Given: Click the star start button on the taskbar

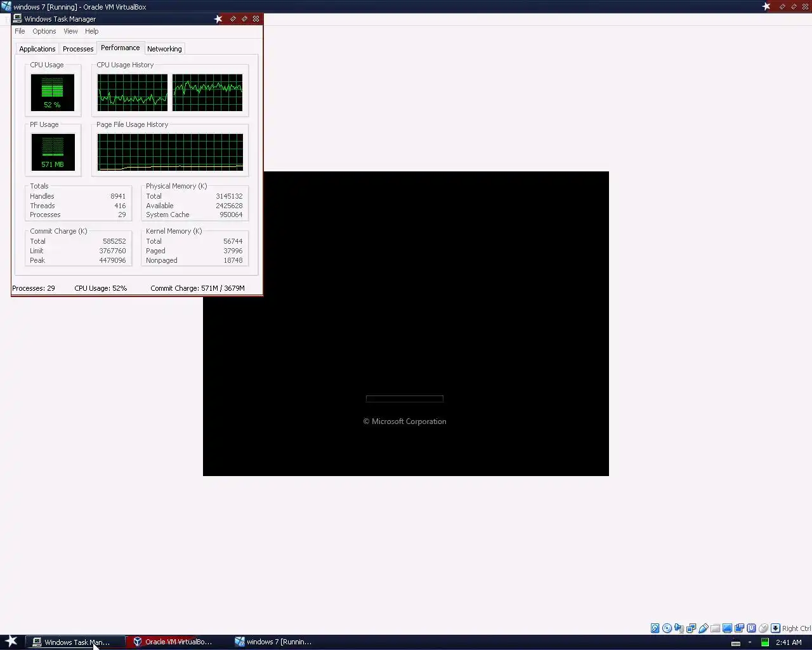Looking at the screenshot, I should pos(11,641).
